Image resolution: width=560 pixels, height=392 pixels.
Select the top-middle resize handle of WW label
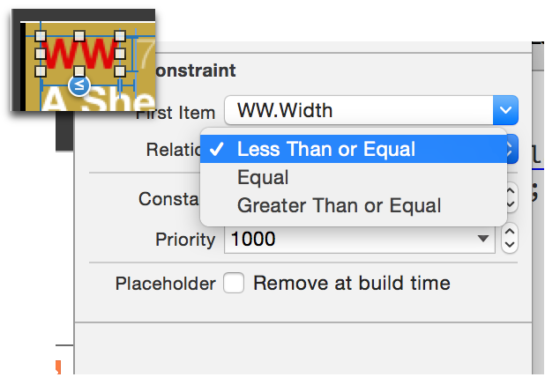(x=79, y=35)
